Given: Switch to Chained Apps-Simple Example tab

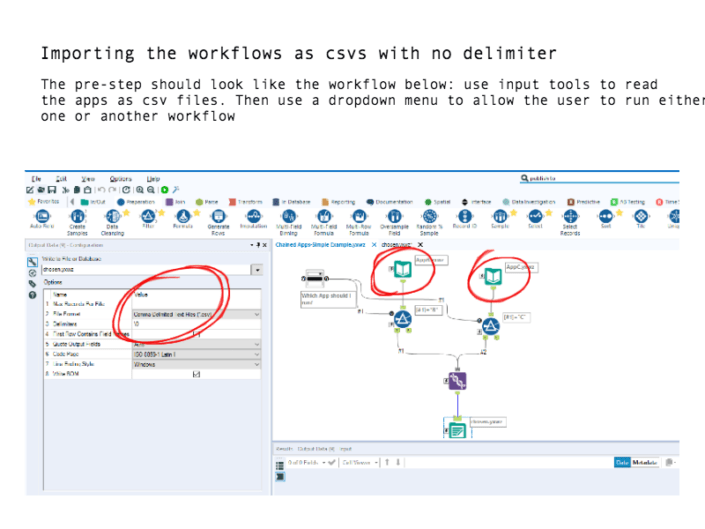Looking at the screenshot, I should 320,244.
